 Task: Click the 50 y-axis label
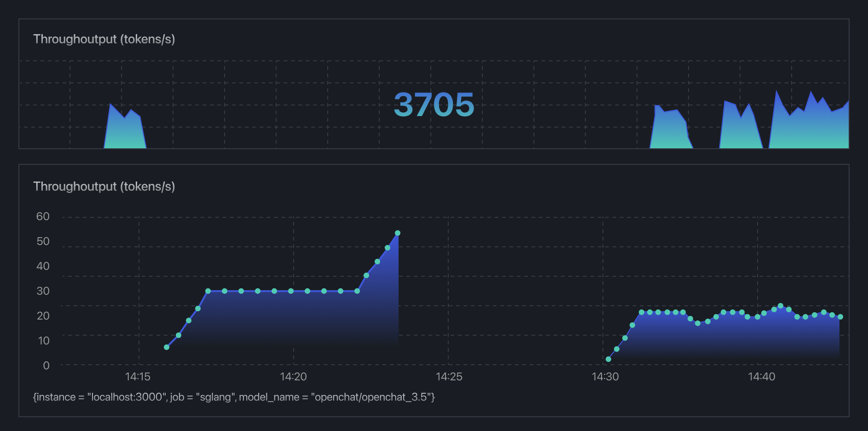[x=43, y=241]
